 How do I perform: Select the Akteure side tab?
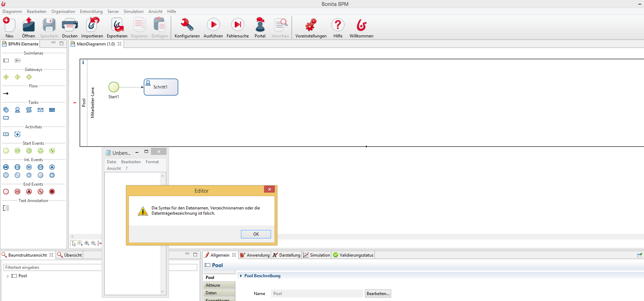[x=219, y=285]
